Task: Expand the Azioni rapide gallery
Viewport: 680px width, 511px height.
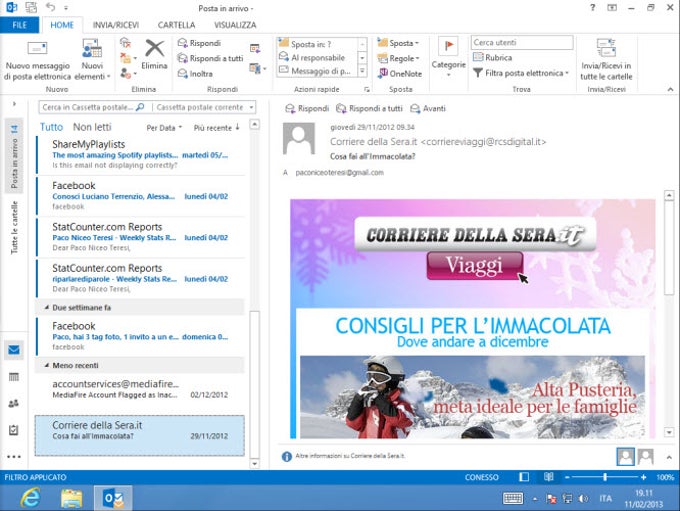Action: (363, 71)
